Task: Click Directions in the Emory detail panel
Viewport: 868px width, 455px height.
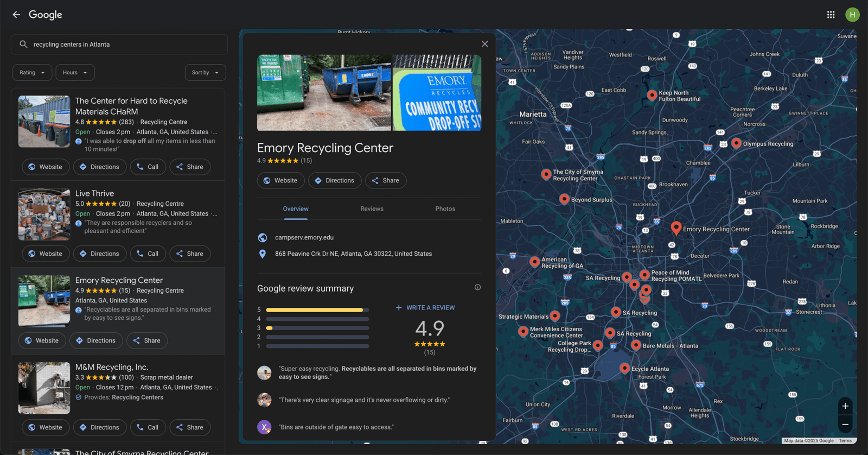Action: 335,180
